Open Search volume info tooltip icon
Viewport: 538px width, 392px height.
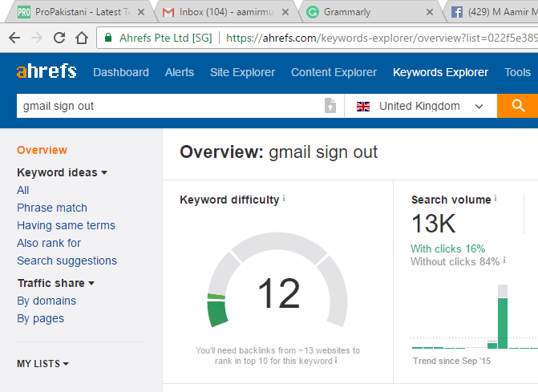pyautogui.click(x=496, y=198)
